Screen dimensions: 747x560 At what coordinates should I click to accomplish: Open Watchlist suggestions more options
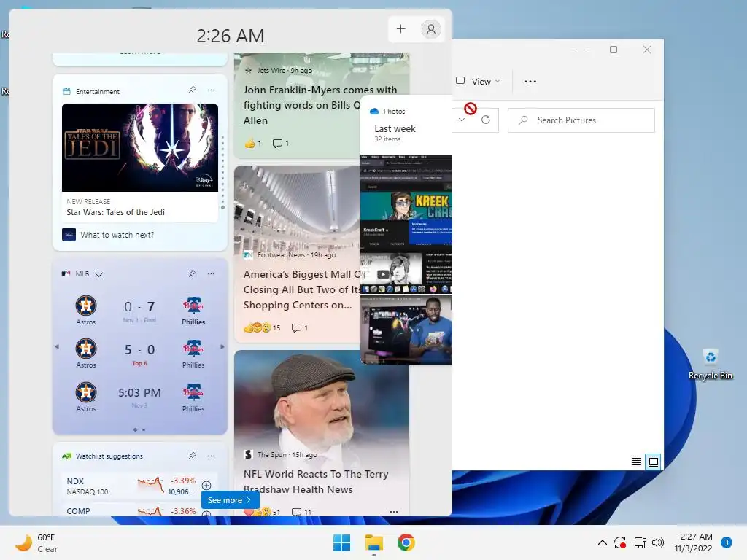[x=211, y=456]
